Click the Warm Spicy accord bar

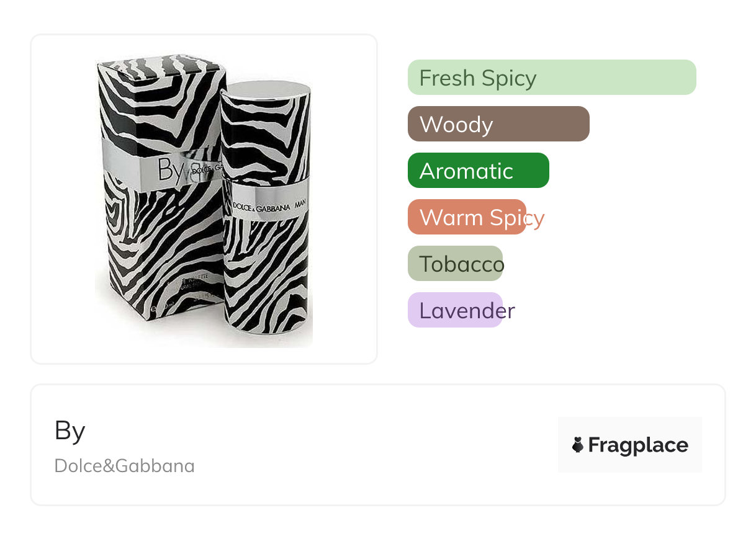coord(467,217)
